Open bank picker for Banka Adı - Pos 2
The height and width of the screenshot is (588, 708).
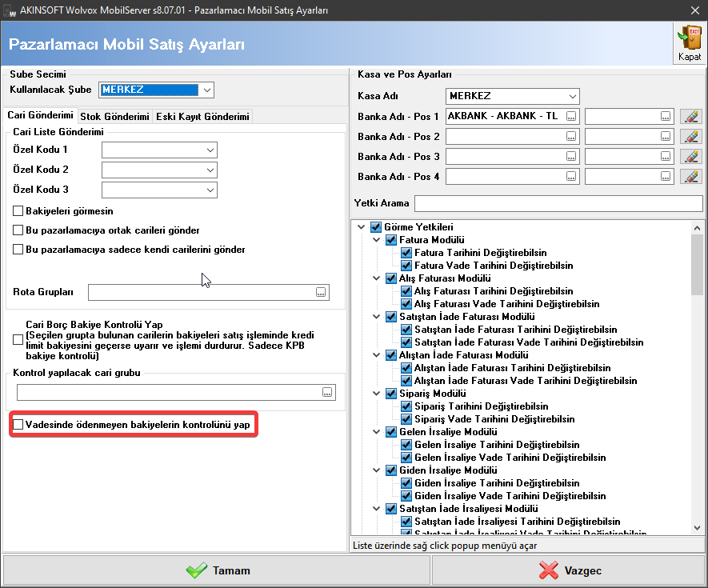571,136
